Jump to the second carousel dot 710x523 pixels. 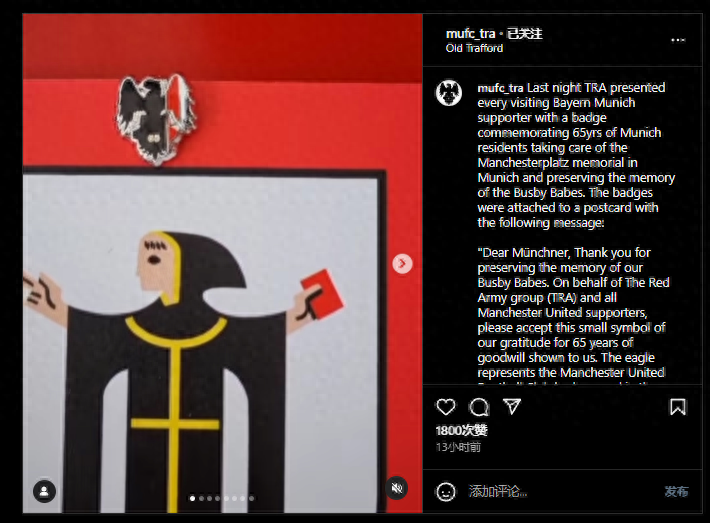[x=201, y=499]
